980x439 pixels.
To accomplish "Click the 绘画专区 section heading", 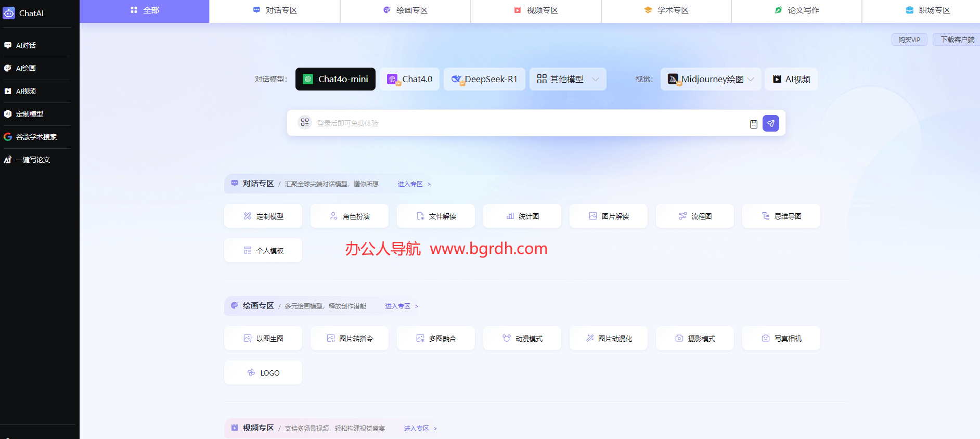I will (x=258, y=306).
